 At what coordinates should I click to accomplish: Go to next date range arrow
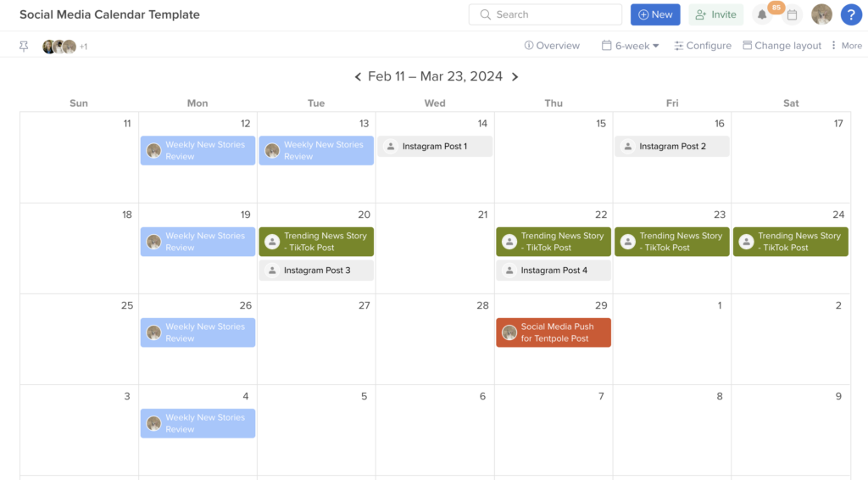point(515,76)
